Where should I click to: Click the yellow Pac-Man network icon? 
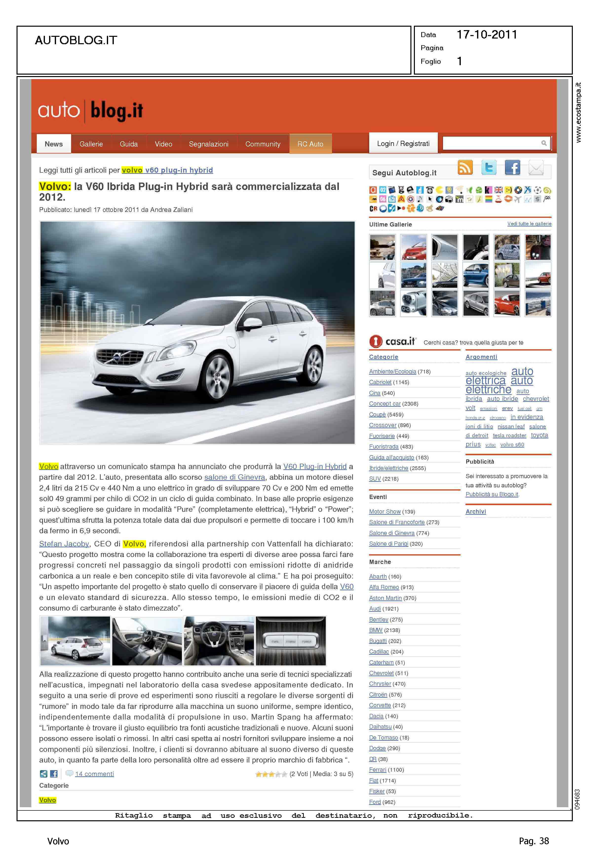point(440,190)
